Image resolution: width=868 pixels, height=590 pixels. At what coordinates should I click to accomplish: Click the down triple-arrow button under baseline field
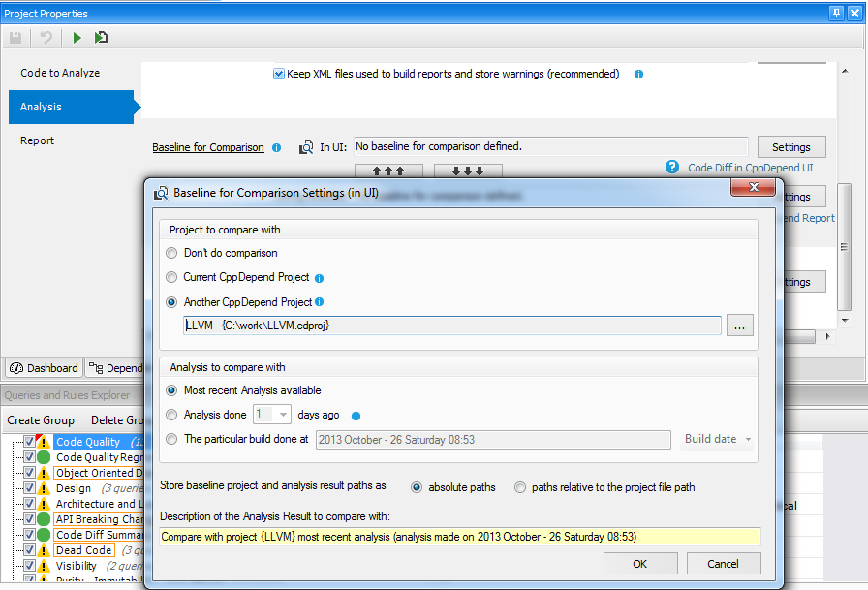pyautogui.click(x=468, y=171)
